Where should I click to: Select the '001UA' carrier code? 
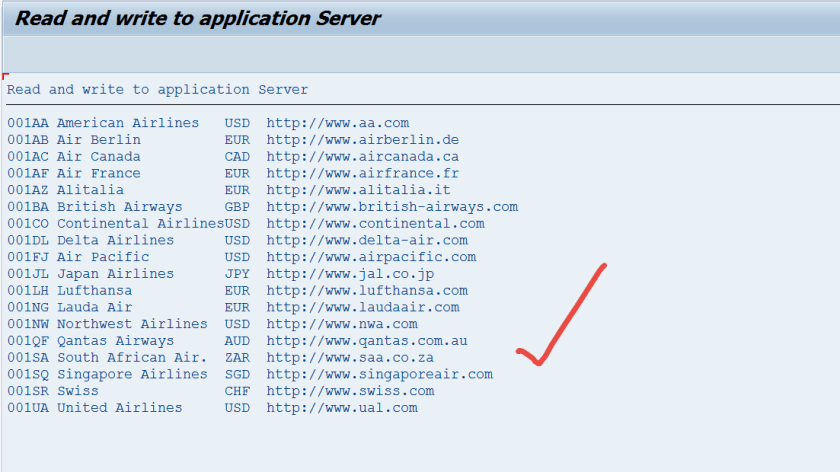coord(28,408)
